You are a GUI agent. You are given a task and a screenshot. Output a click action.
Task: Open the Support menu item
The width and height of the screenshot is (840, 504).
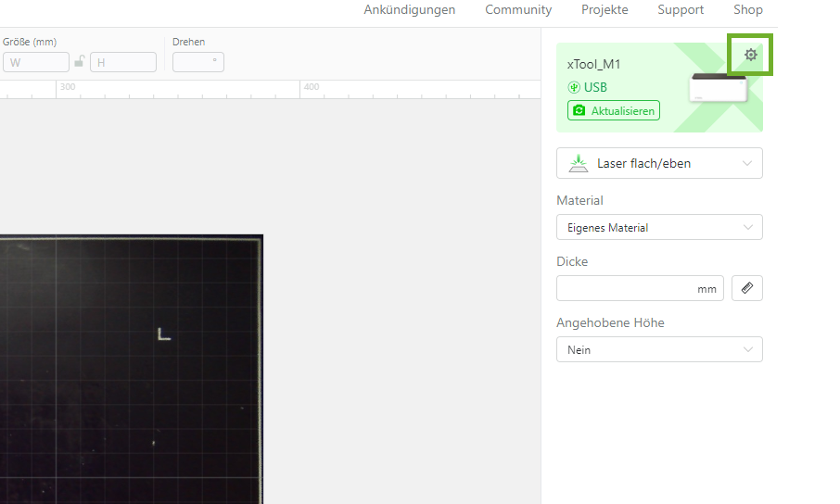point(681,9)
